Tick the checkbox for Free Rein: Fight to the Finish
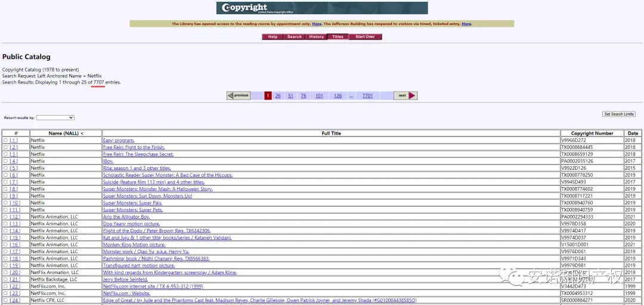644x305 pixels. (x=5, y=147)
